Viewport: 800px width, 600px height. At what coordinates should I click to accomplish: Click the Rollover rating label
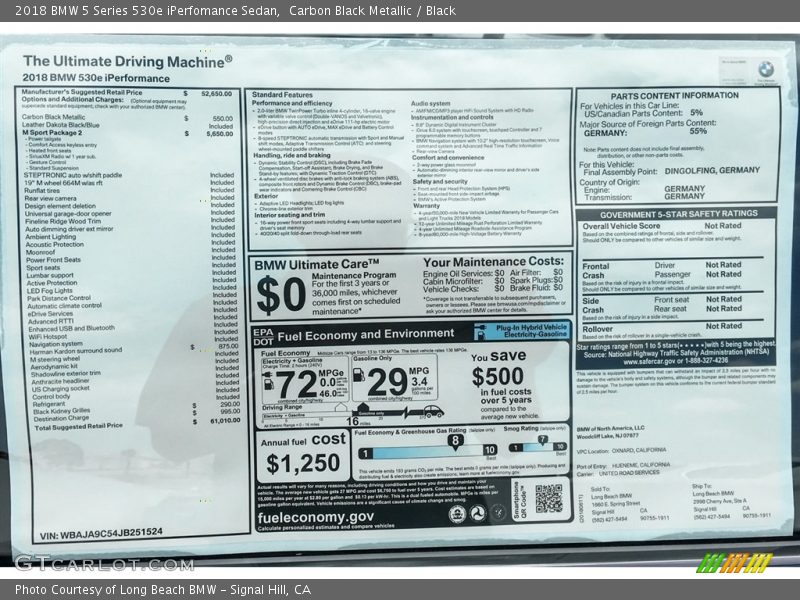click(x=597, y=330)
